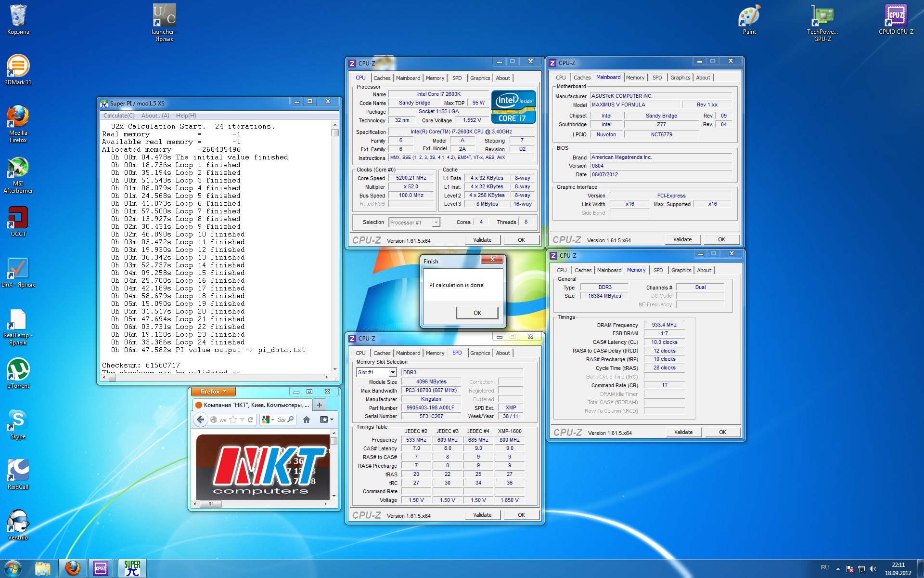Open the RaidCall desktop shortcut
Viewport: 924px width, 578px height.
point(18,474)
